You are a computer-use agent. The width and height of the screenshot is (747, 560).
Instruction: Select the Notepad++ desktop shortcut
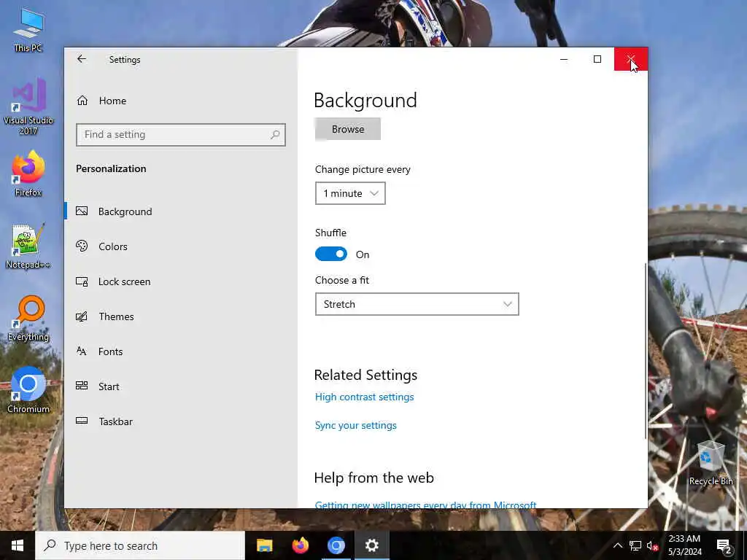28,246
